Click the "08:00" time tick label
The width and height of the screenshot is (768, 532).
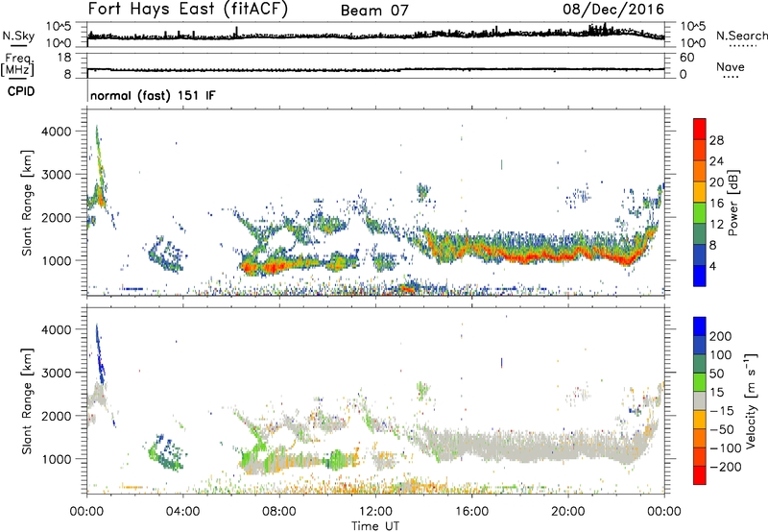click(279, 512)
